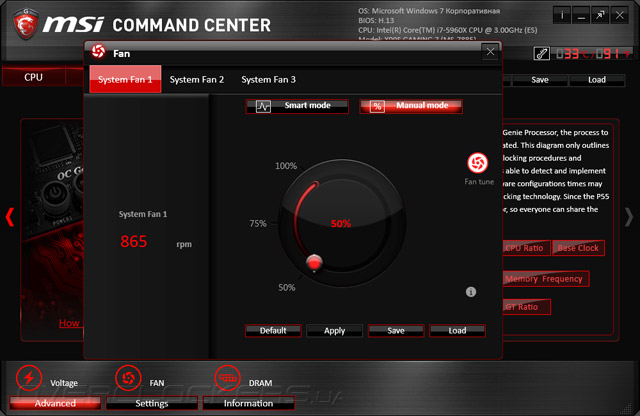Click Load button in main window top bar
Image resolution: width=640 pixels, height=416 pixels.
point(597,80)
